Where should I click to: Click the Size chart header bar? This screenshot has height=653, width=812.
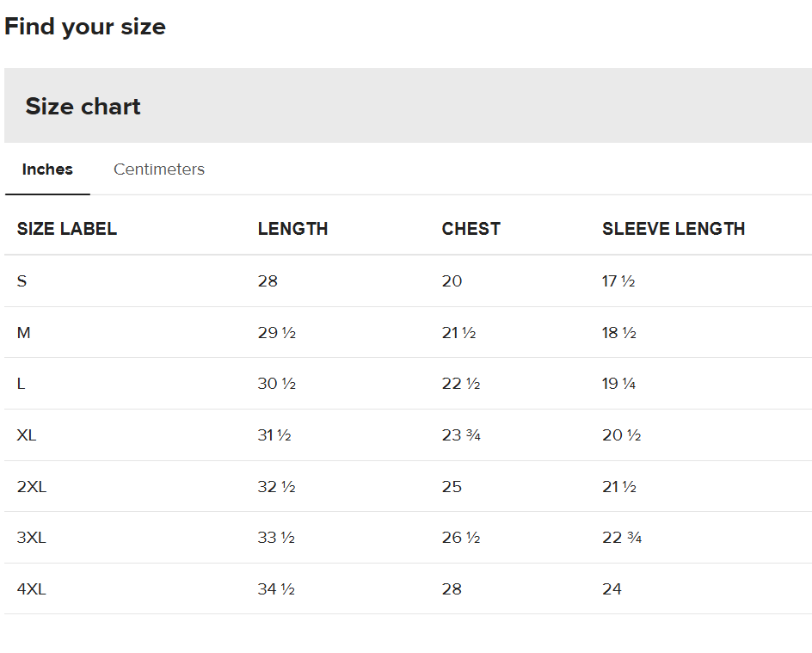click(x=408, y=106)
